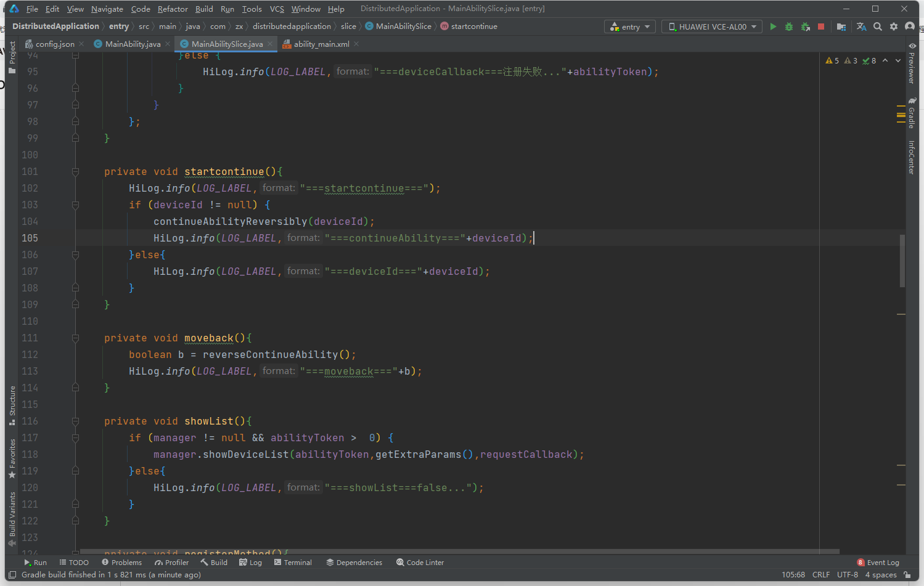This screenshot has height=586, width=924.
Task: Open the Gradle side panel
Action: (912, 113)
